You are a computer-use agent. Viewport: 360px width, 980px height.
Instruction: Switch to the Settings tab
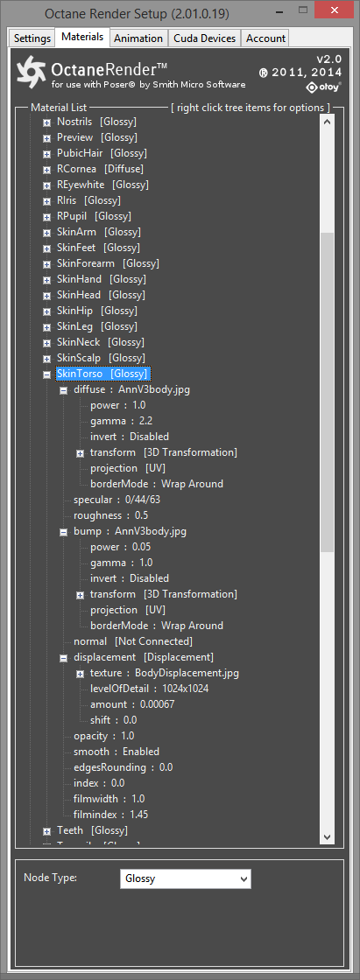tap(32, 38)
